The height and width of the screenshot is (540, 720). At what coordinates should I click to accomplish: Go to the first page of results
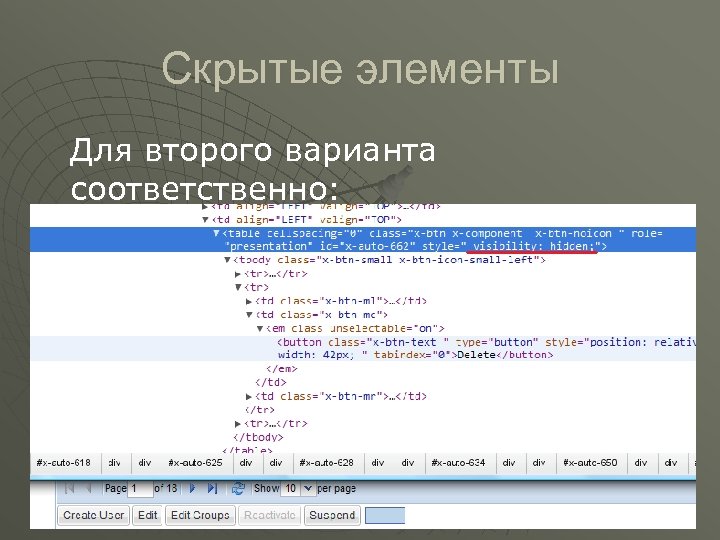coord(70,488)
